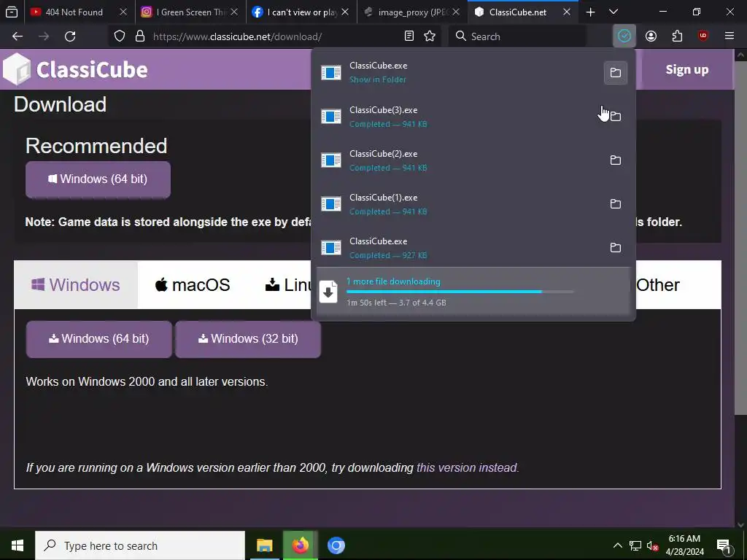Show hidden system tray icons
This screenshot has height=560, width=747.
tap(617, 545)
